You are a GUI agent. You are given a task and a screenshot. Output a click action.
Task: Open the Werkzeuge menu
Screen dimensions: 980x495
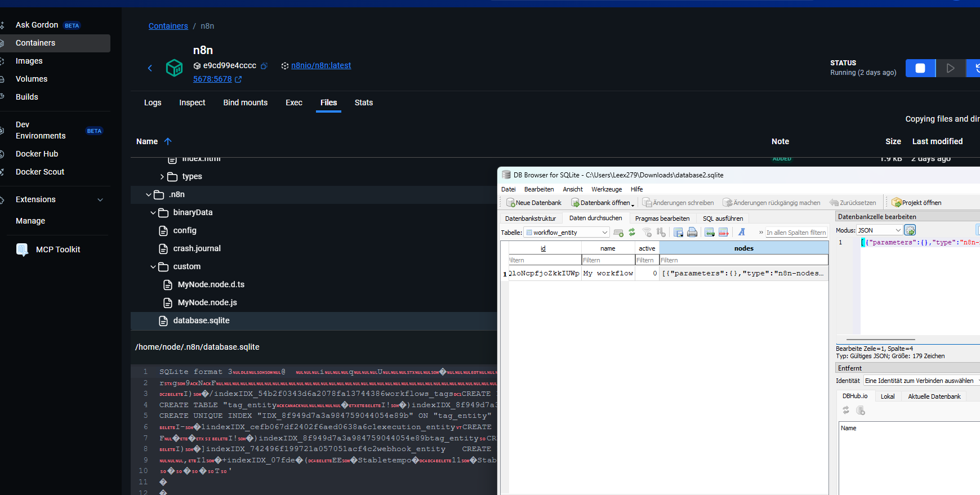coord(607,189)
